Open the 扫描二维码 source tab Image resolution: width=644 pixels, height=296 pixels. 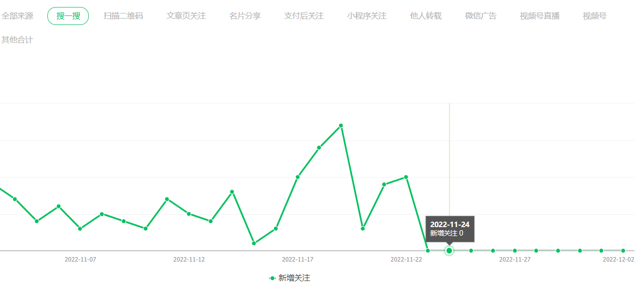123,16
